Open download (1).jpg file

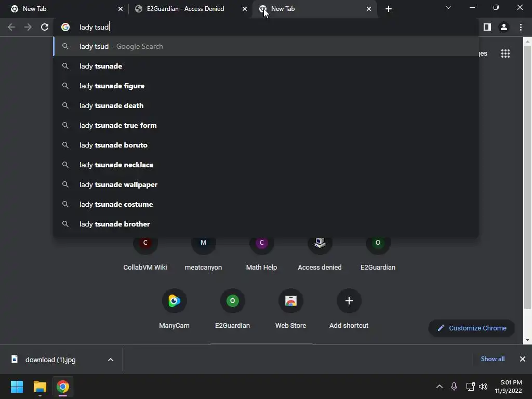click(50, 360)
